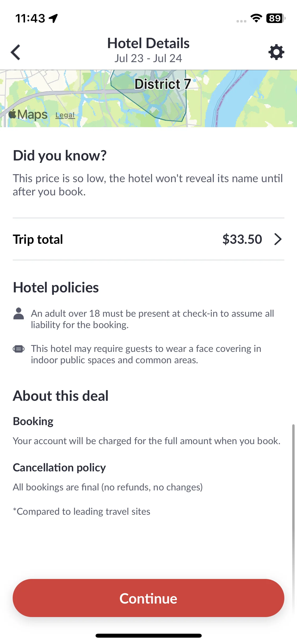Open the Legal link on map
The image size is (297, 644).
pyautogui.click(x=65, y=115)
